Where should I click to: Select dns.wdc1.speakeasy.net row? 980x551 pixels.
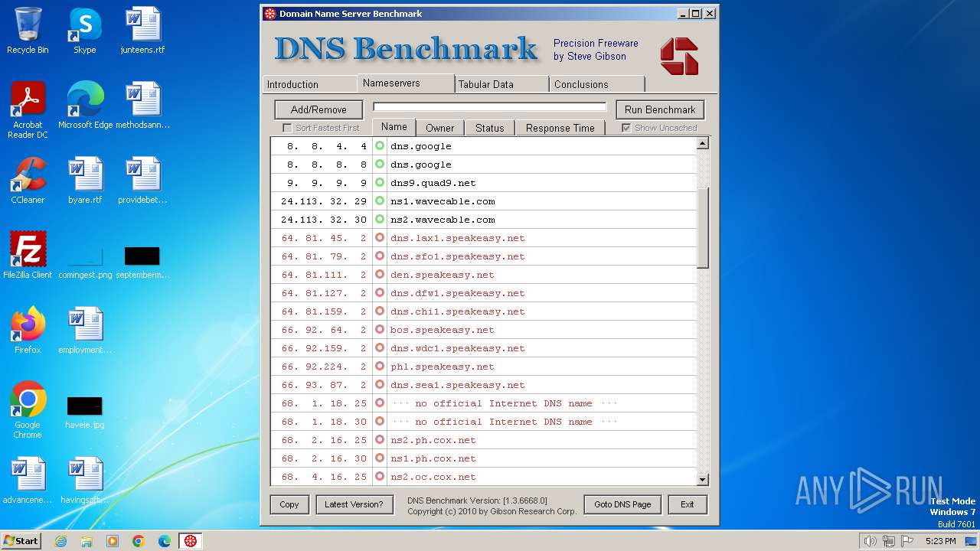pyautogui.click(x=484, y=348)
